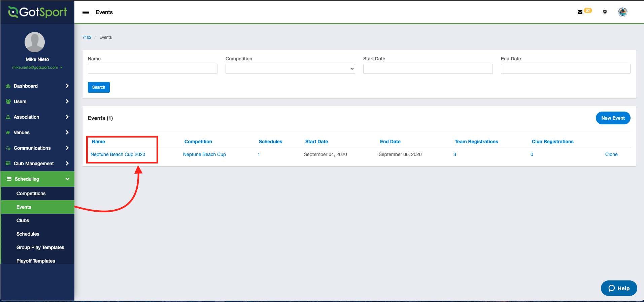Click the organization logo avatar
Screen dimensions: 644x302
(x=623, y=12)
